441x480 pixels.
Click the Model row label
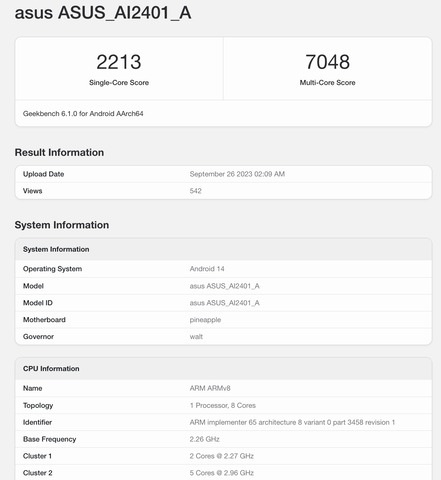33,286
